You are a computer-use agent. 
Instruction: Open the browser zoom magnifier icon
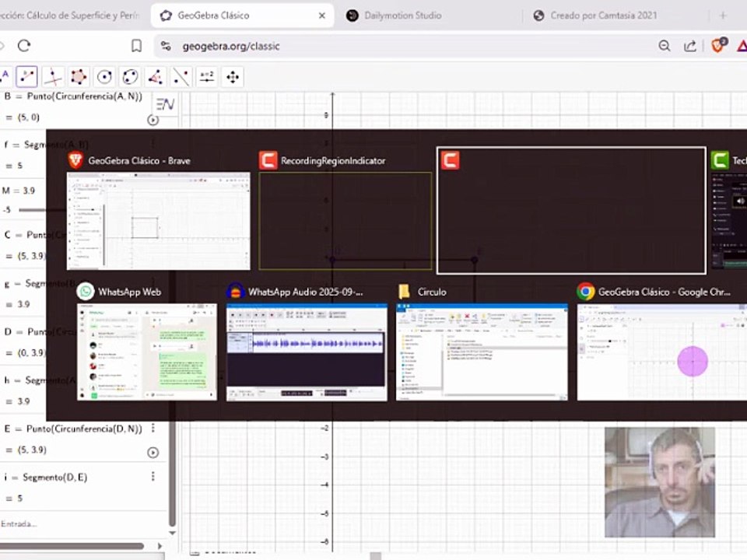[664, 46]
